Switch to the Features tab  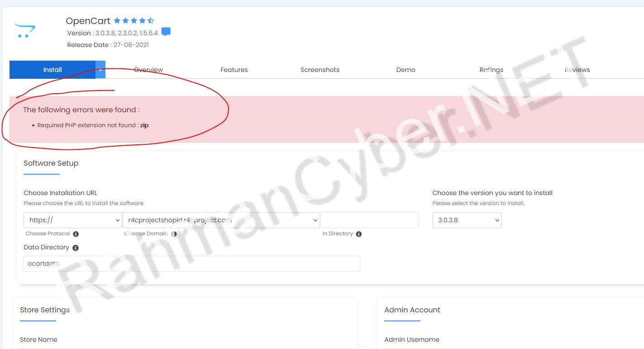(x=234, y=70)
